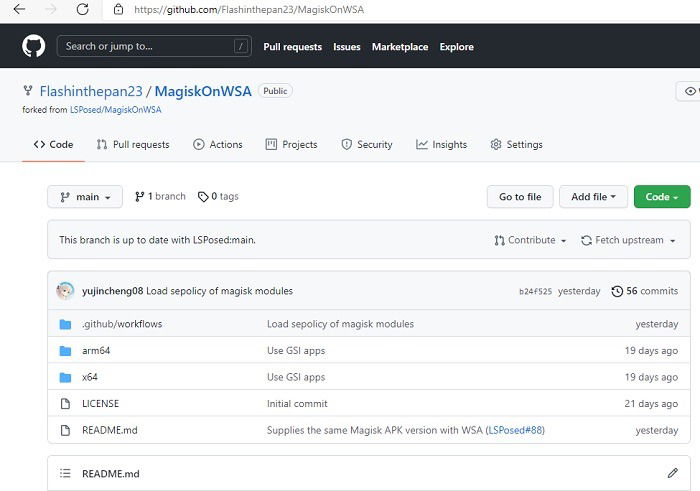
Task: Click the browser forward arrow
Action: coord(51,9)
